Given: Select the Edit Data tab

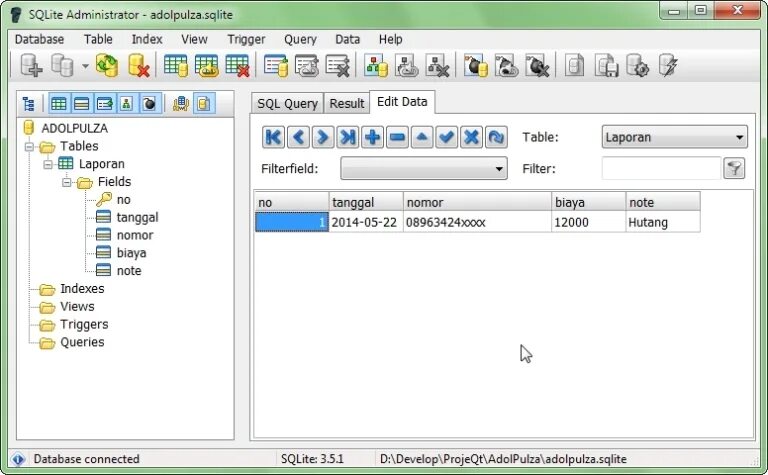Looking at the screenshot, I should [402, 102].
